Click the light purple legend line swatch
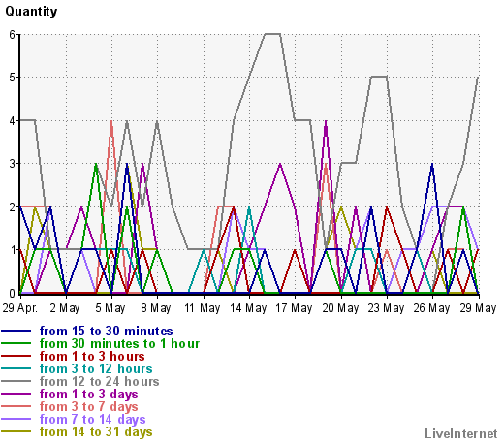This screenshot has width=504, height=443. point(16,419)
